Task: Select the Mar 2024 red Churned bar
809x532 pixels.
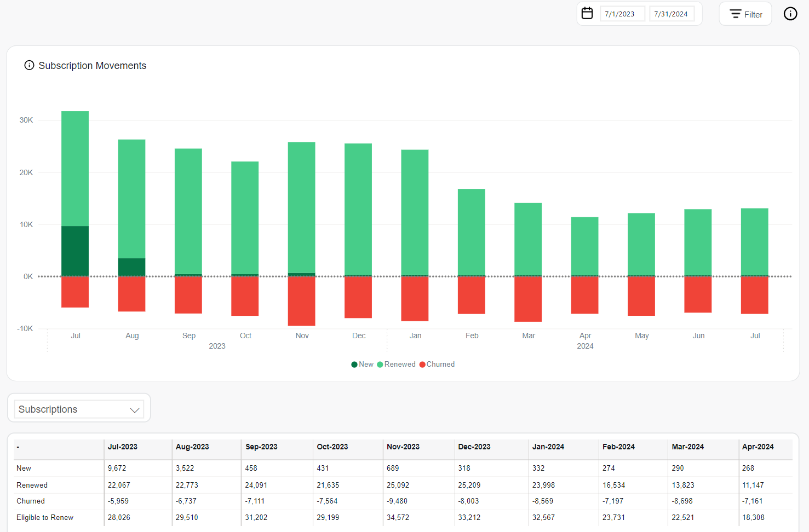Action: pyautogui.click(x=528, y=299)
